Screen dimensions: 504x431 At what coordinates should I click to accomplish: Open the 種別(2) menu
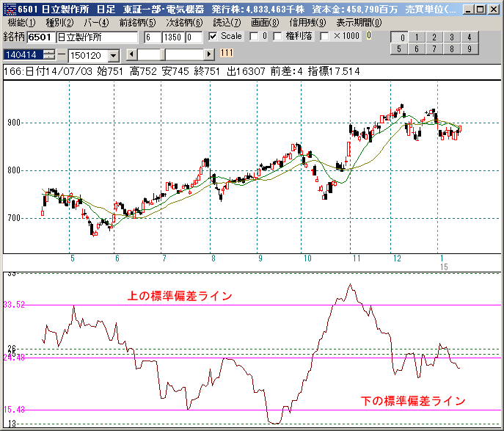[59, 23]
